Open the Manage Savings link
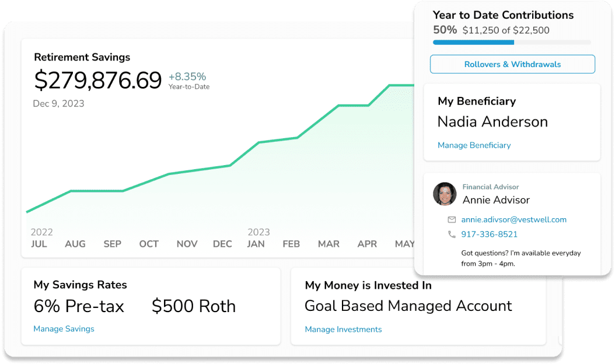This screenshot has width=615, height=364. 64,328
